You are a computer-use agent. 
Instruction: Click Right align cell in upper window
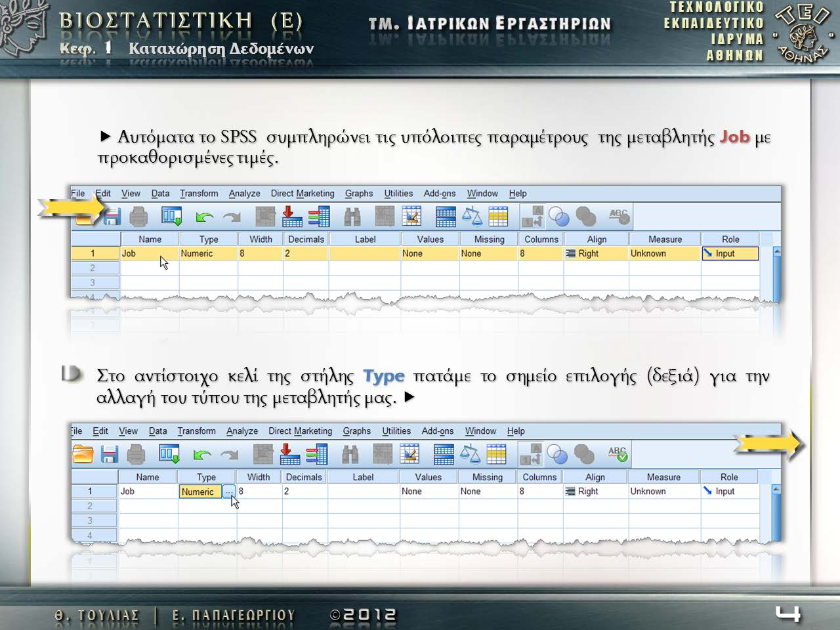tap(596, 253)
